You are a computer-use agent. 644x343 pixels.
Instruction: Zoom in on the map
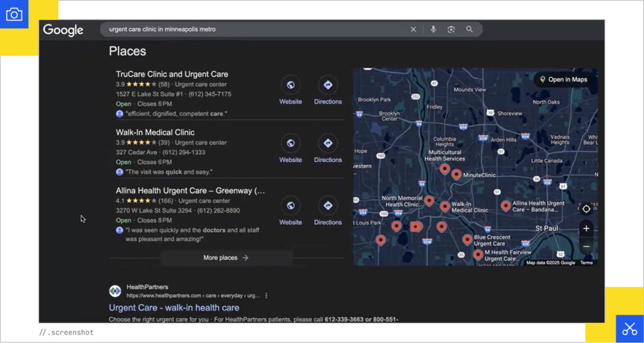586,229
